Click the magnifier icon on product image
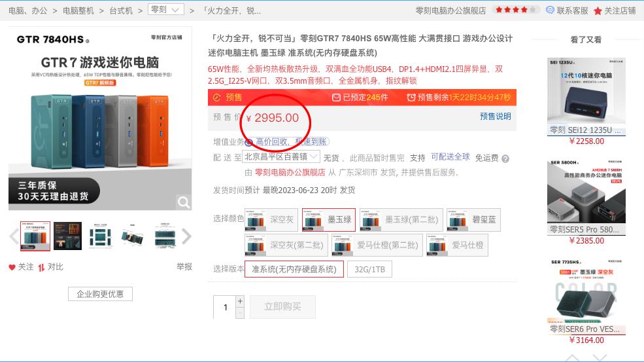Screen dimensions: 644x362 (184, 202)
